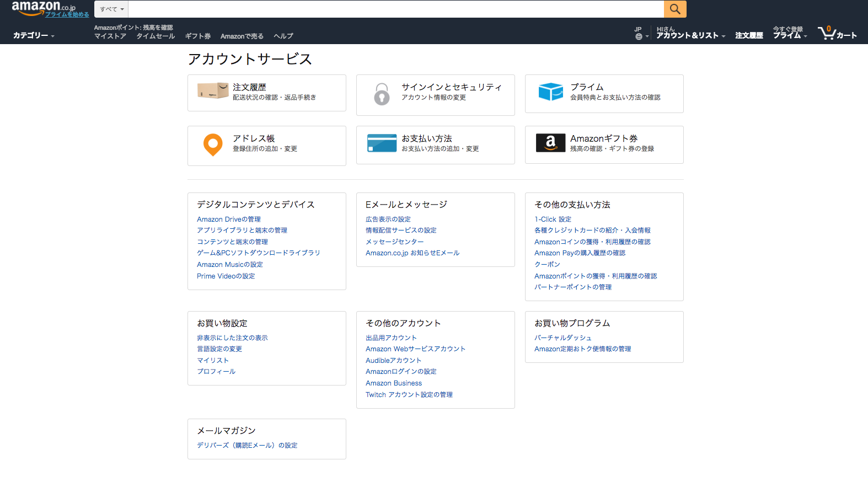
Task: Click Amazonポイント: 残高を確認 link
Action: [133, 28]
